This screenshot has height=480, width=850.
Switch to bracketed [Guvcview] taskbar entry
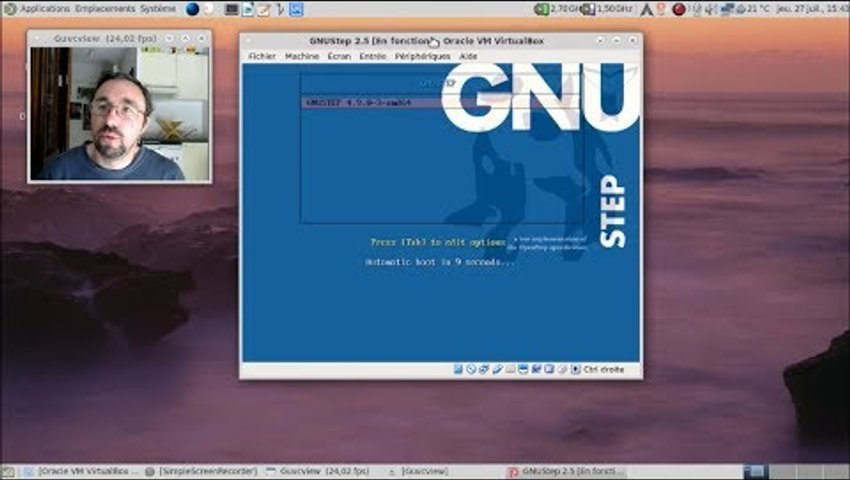point(418,471)
